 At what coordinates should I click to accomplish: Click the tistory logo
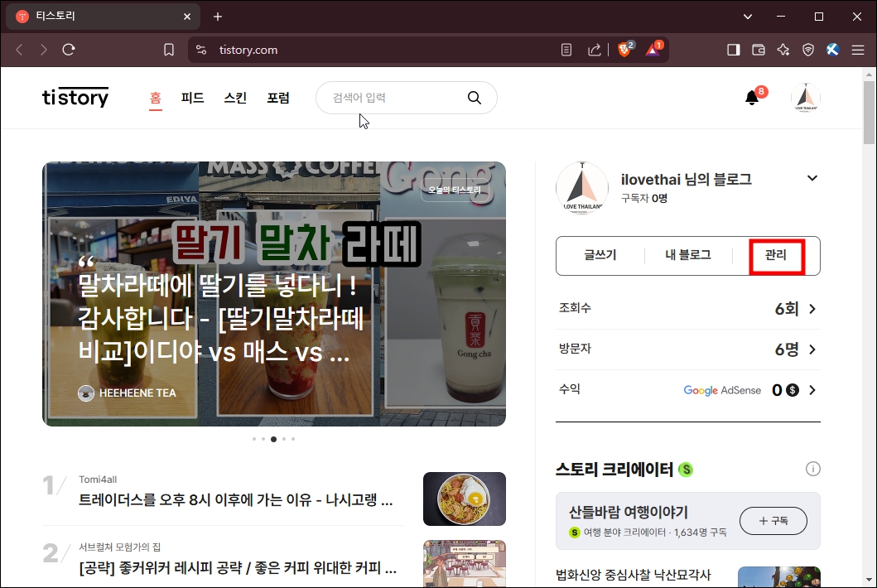pyautogui.click(x=75, y=97)
